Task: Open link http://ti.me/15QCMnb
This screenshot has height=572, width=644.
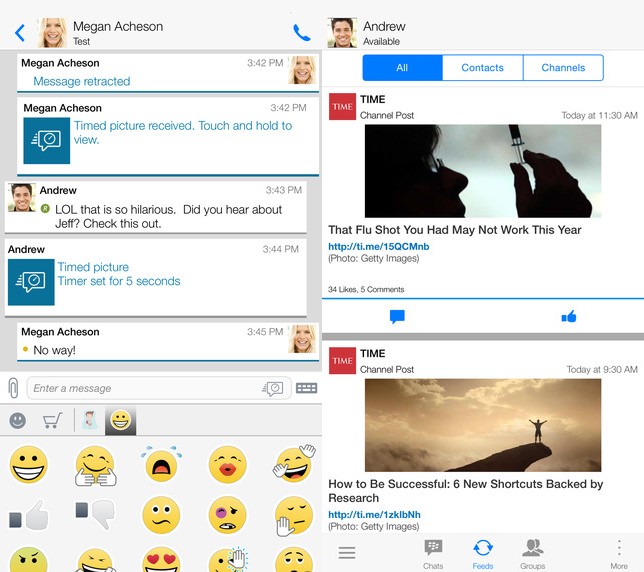Action: (x=379, y=246)
